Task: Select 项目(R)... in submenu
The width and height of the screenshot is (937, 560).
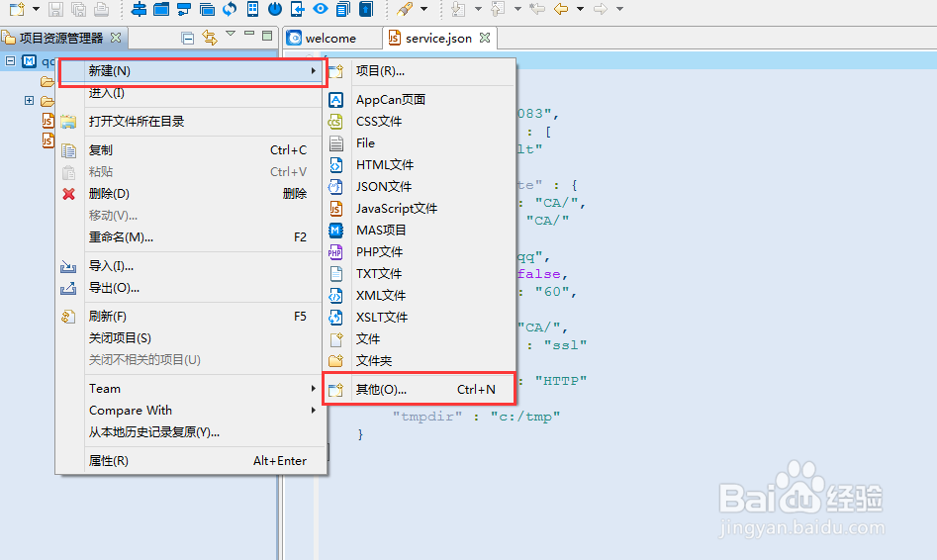Action: [x=421, y=71]
